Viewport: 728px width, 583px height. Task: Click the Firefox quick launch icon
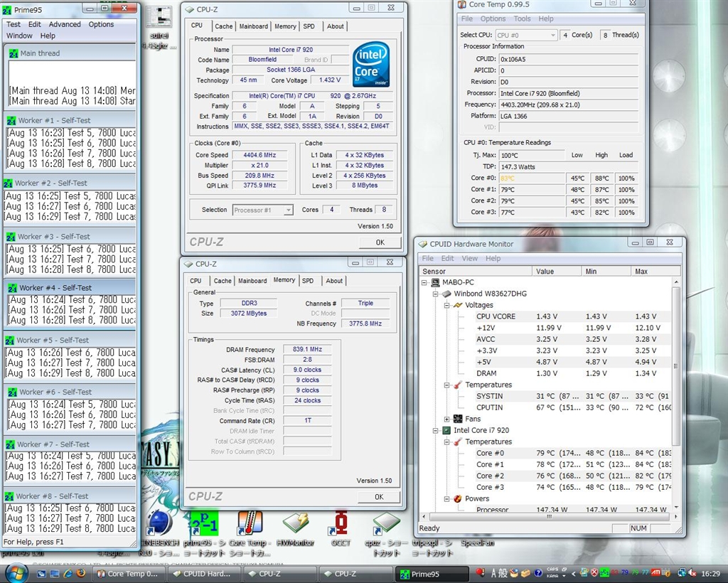[80, 573]
